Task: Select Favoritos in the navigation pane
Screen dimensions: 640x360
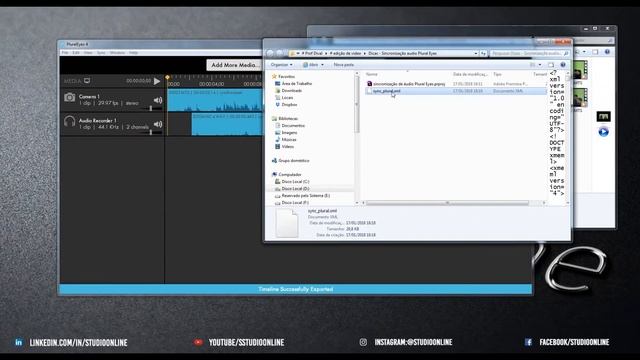Action: pyautogui.click(x=283, y=76)
